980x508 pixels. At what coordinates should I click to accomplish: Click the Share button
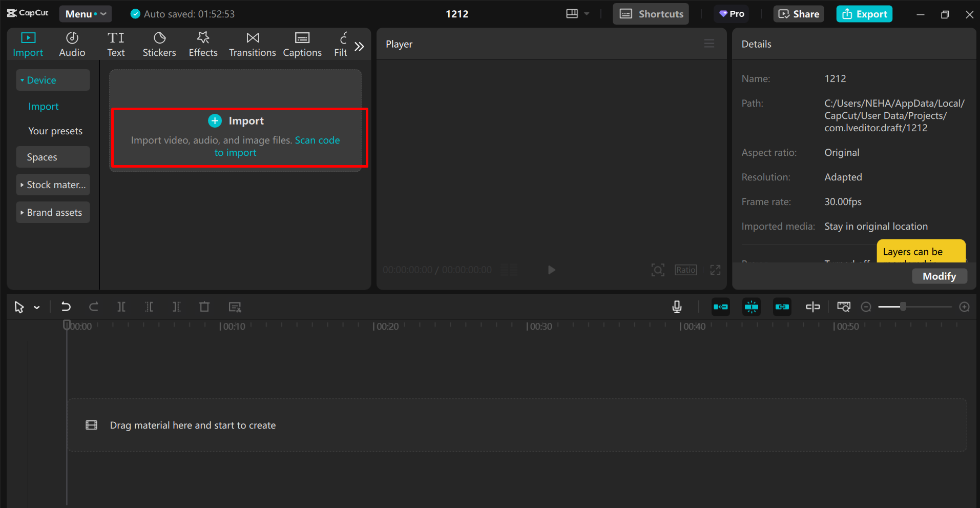click(x=799, y=14)
